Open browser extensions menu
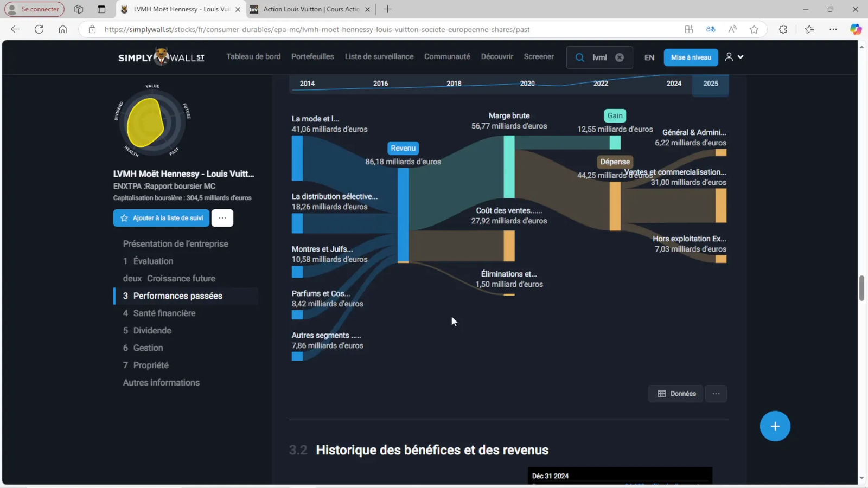The width and height of the screenshot is (868, 488). coord(783,29)
